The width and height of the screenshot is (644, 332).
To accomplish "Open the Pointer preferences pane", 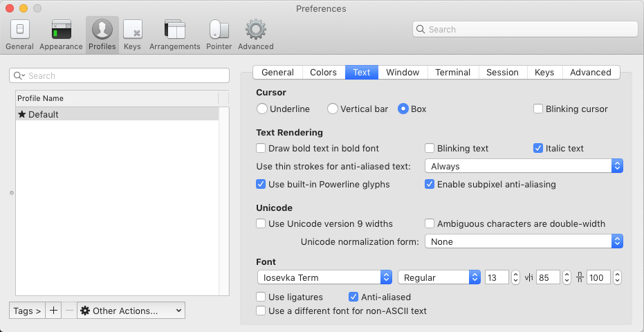I will (219, 35).
